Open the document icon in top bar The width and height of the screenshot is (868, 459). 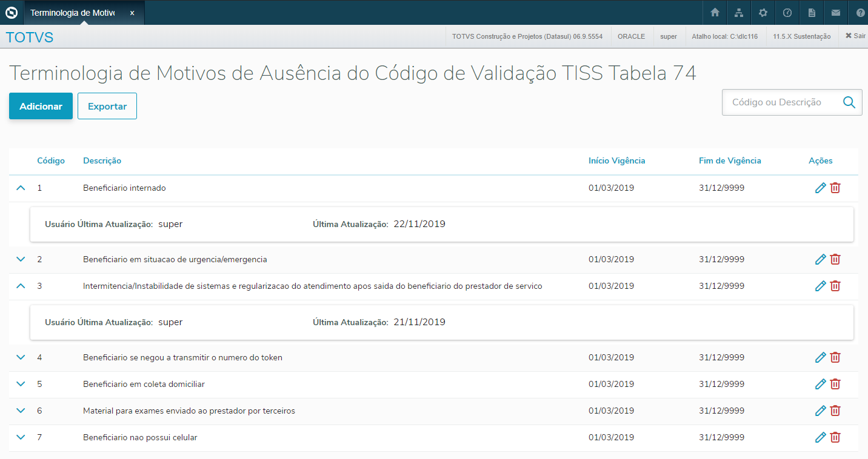812,12
